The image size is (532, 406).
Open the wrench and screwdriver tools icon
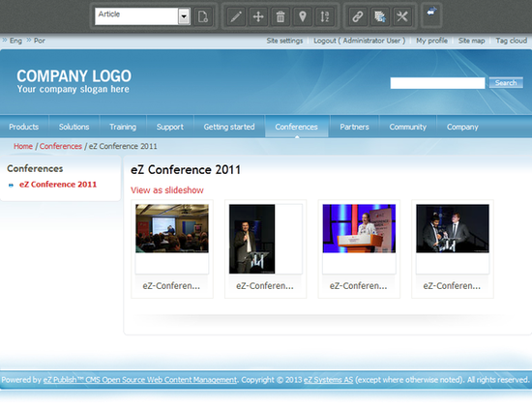(402, 16)
